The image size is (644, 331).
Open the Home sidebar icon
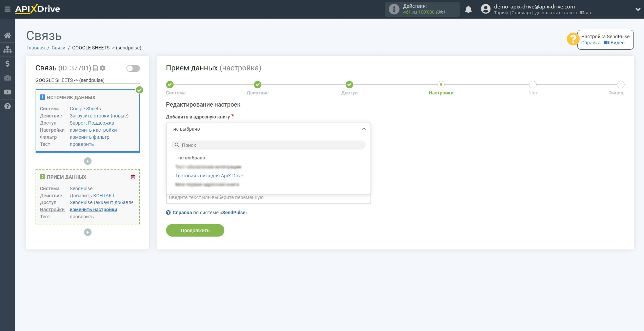tap(7, 36)
